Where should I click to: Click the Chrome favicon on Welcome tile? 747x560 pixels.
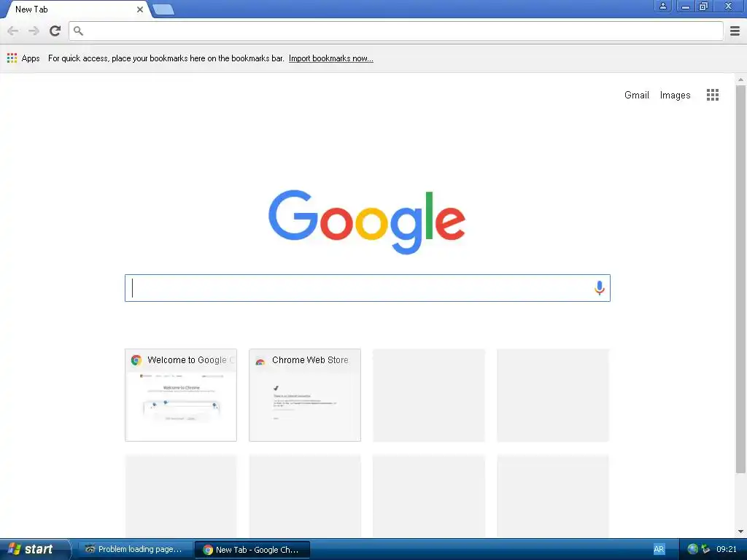[136, 360]
